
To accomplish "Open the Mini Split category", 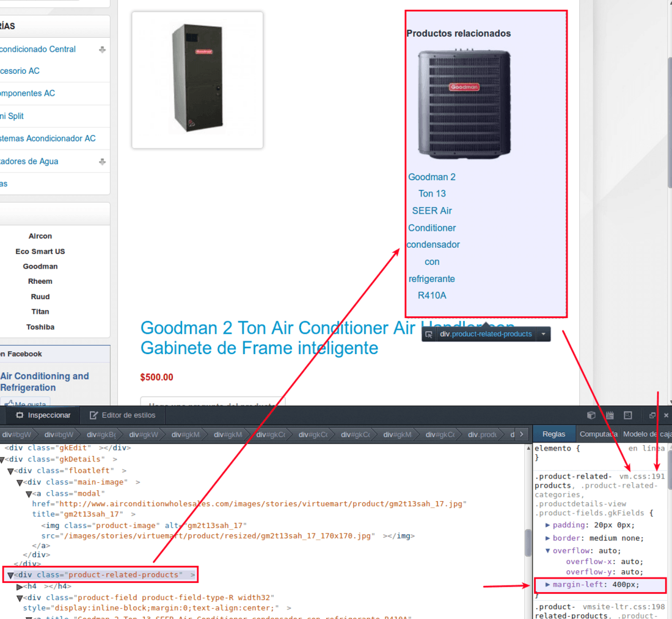I will click(12, 116).
